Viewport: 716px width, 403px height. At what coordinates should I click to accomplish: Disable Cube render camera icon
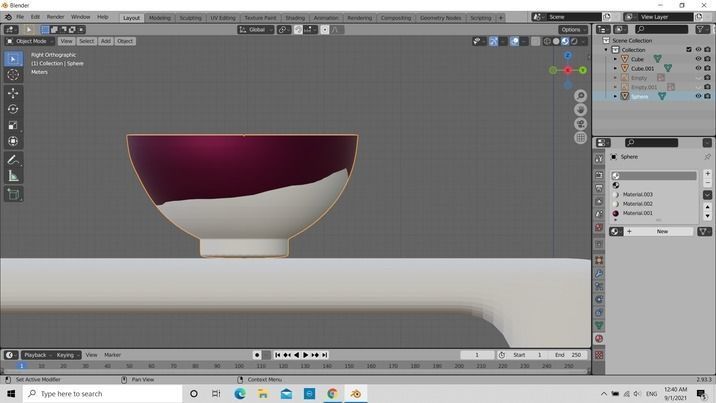coord(707,59)
